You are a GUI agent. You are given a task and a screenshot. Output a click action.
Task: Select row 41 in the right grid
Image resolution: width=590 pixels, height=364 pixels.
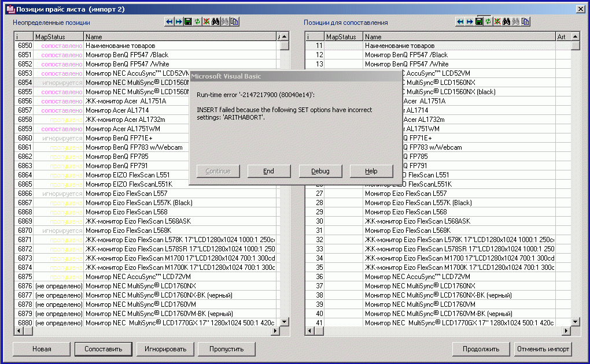coord(438,322)
